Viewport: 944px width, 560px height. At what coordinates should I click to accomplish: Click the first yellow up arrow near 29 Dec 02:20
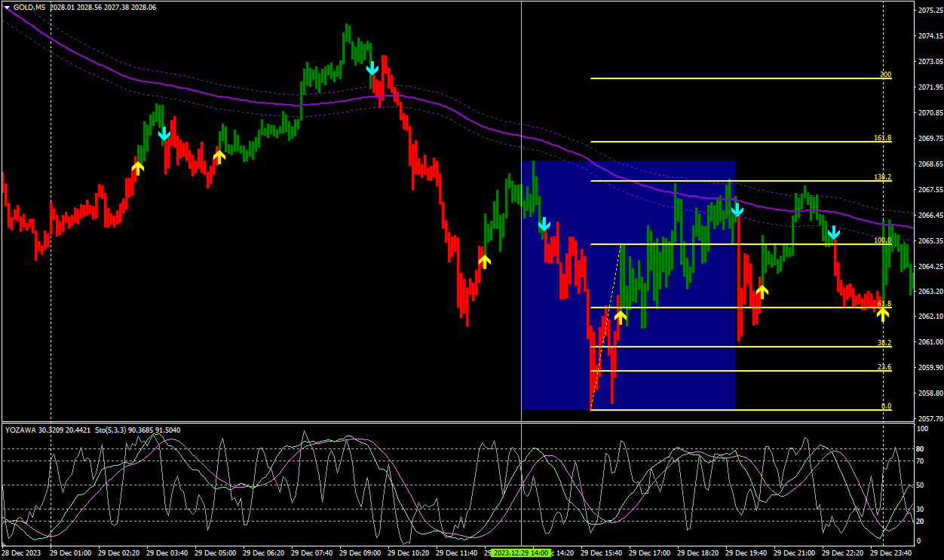[137, 167]
